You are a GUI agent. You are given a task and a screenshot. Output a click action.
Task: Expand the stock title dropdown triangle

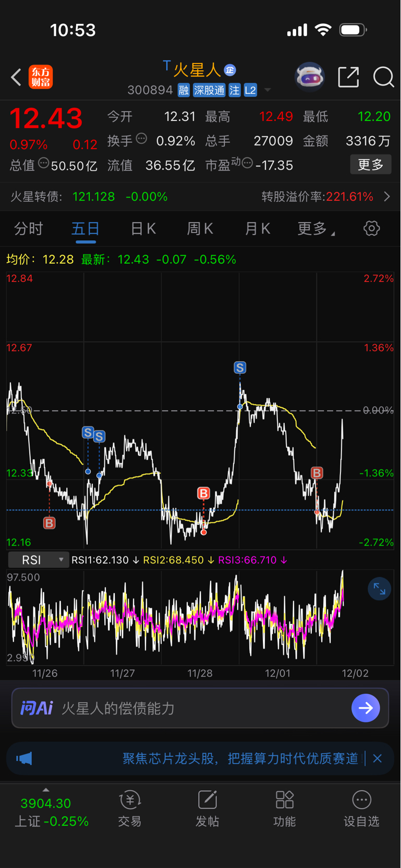point(268,90)
